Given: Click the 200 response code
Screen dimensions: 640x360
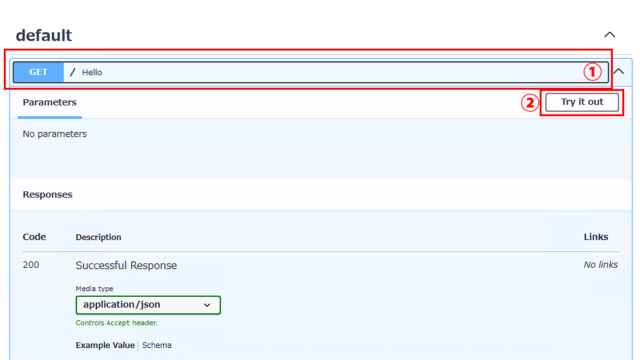Looking at the screenshot, I should pos(31,265).
